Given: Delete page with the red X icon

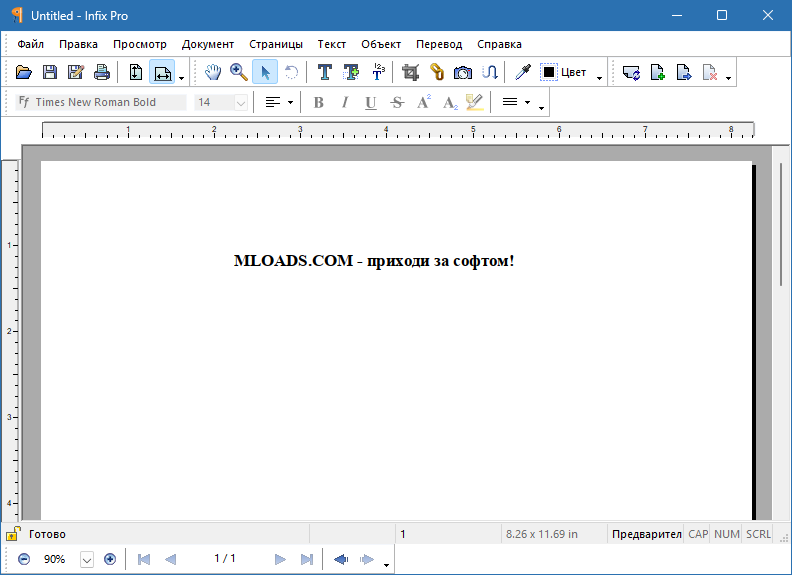Looking at the screenshot, I should tap(710, 72).
